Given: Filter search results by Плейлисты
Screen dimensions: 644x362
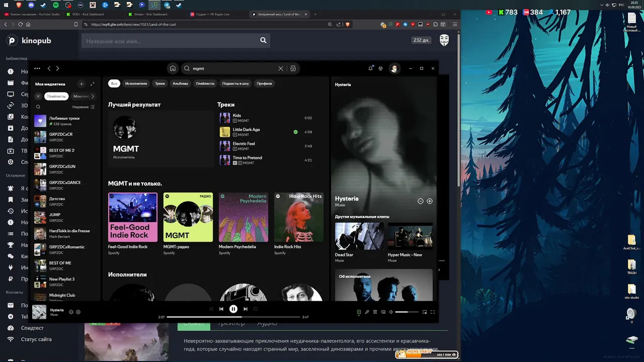Looking at the screenshot, I should [205, 83].
